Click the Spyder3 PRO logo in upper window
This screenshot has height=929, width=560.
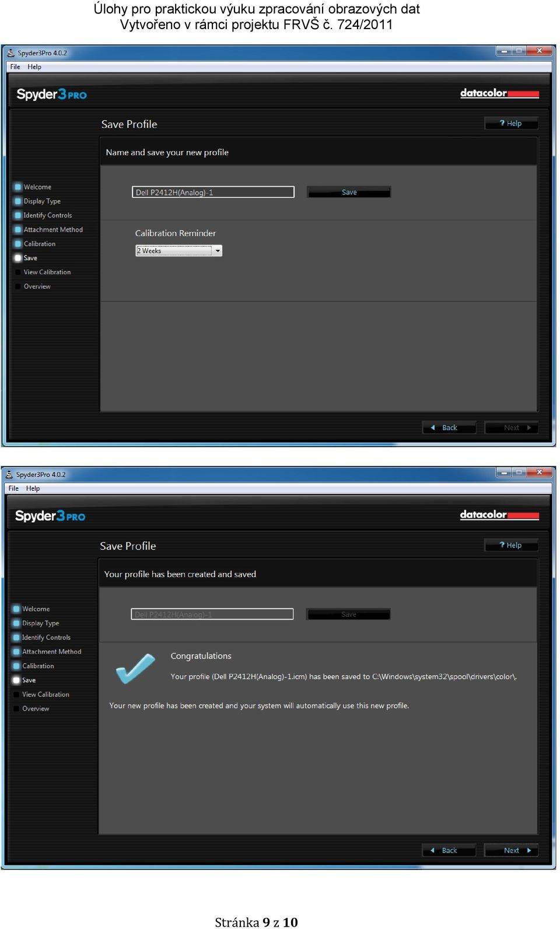(x=51, y=94)
